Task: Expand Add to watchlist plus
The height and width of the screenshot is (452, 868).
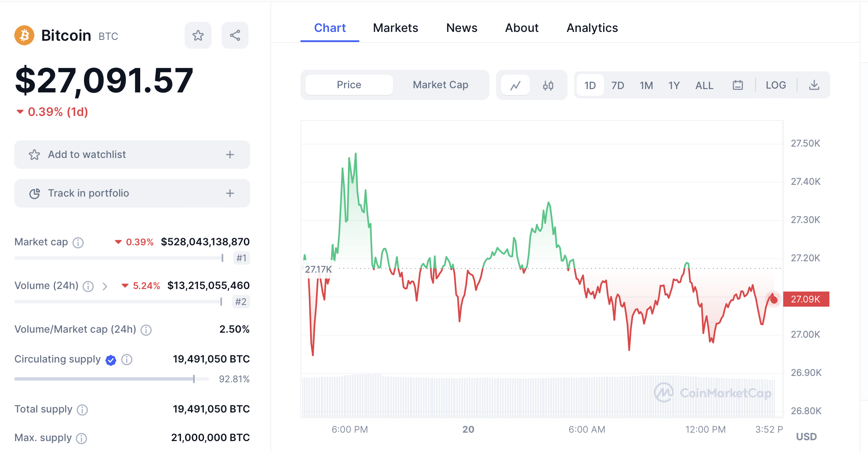Action: (230, 155)
